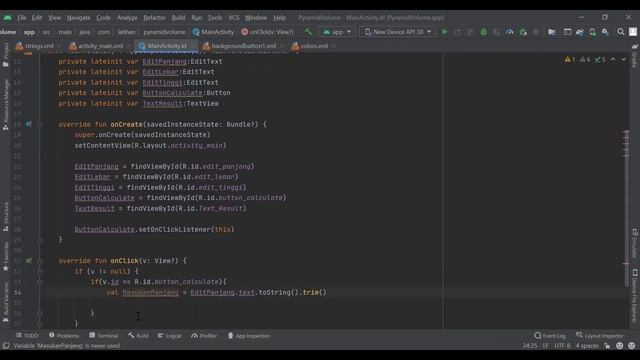This screenshot has width=640, height=360.
Task: Click the Profile app gauge icon
Action: tap(510, 32)
